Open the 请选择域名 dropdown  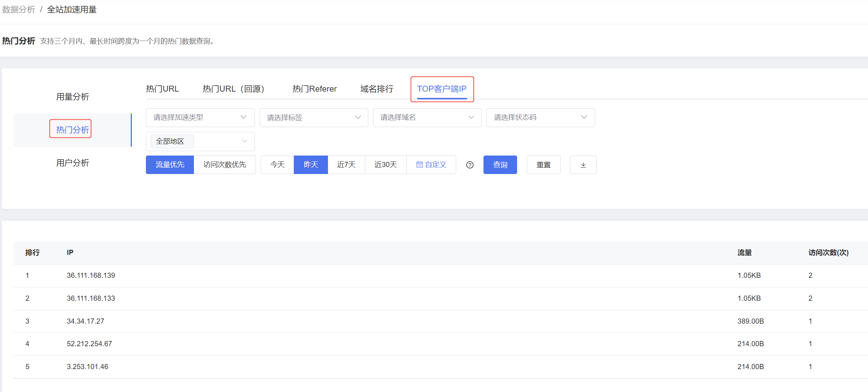click(x=427, y=117)
